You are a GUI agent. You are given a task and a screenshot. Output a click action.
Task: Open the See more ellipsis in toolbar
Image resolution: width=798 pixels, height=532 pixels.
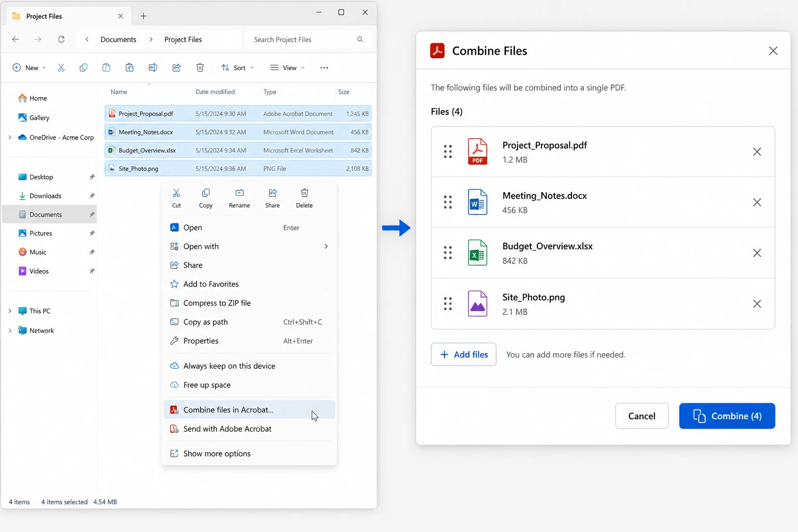click(324, 68)
